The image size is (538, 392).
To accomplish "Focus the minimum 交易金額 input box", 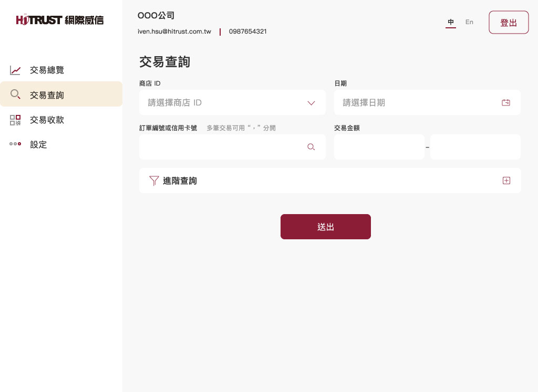I will click(379, 147).
